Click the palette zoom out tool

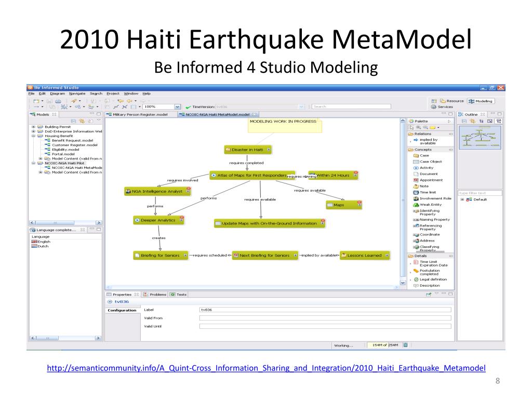[425, 128]
